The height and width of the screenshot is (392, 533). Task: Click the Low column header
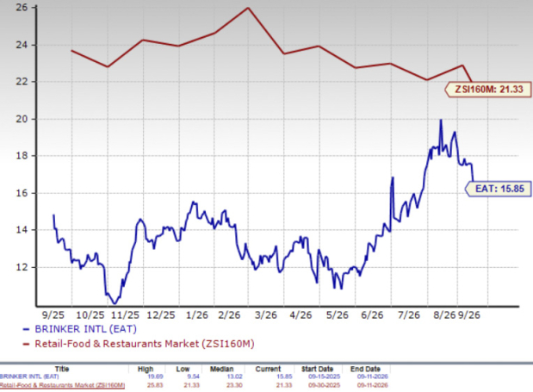[x=183, y=369]
